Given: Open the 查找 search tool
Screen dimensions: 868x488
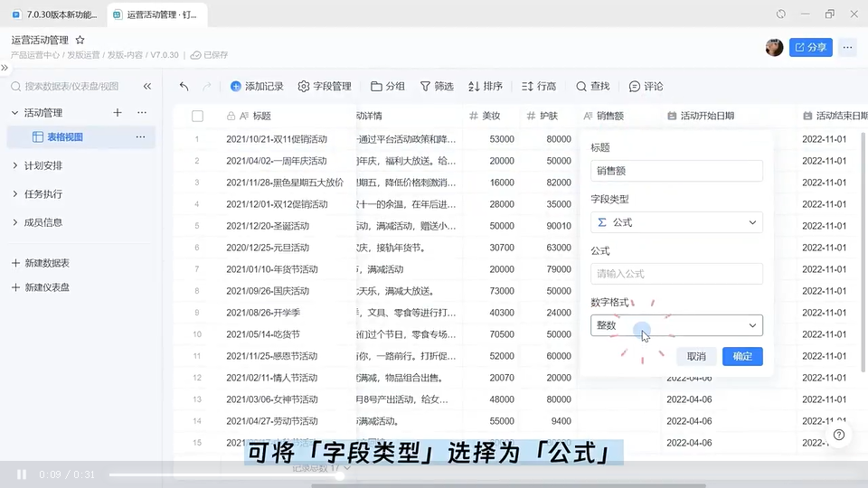Looking at the screenshot, I should 592,87.
